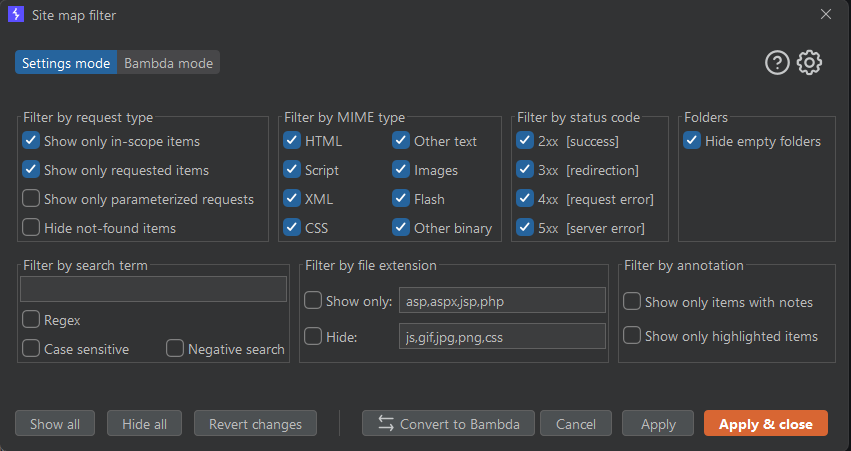Click the Show all button
This screenshot has width=851, height=451.
click(x=55, y=423)
